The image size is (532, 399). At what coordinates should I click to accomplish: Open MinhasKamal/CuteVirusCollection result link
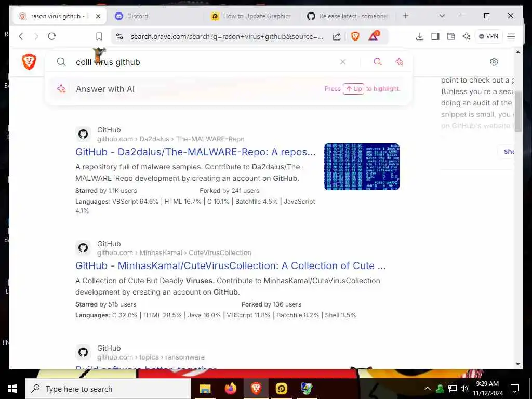(231, 265)
